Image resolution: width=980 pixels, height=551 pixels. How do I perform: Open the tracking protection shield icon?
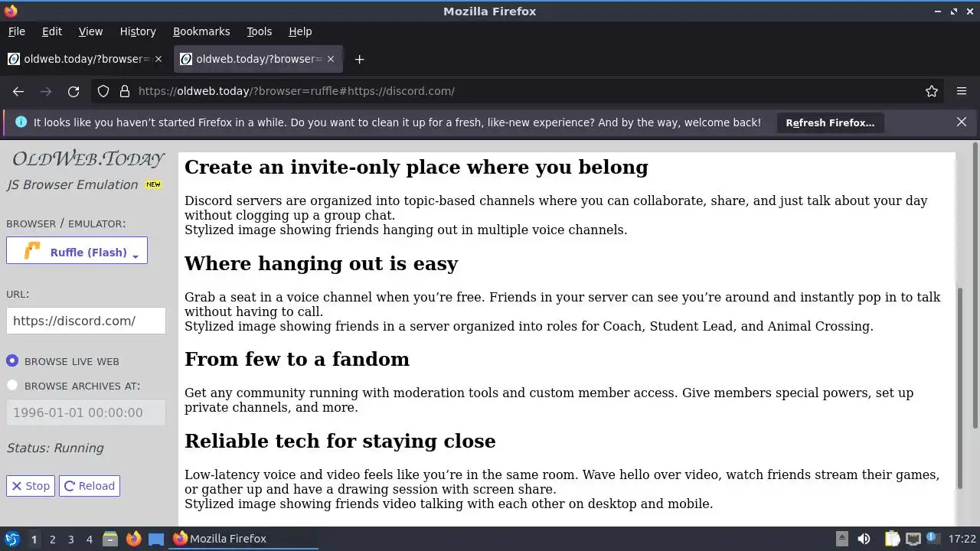pos(103,91)
